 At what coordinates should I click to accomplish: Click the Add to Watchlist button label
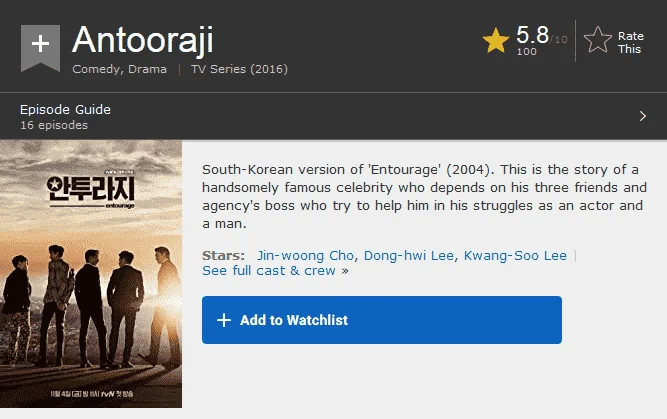point(294,320)
